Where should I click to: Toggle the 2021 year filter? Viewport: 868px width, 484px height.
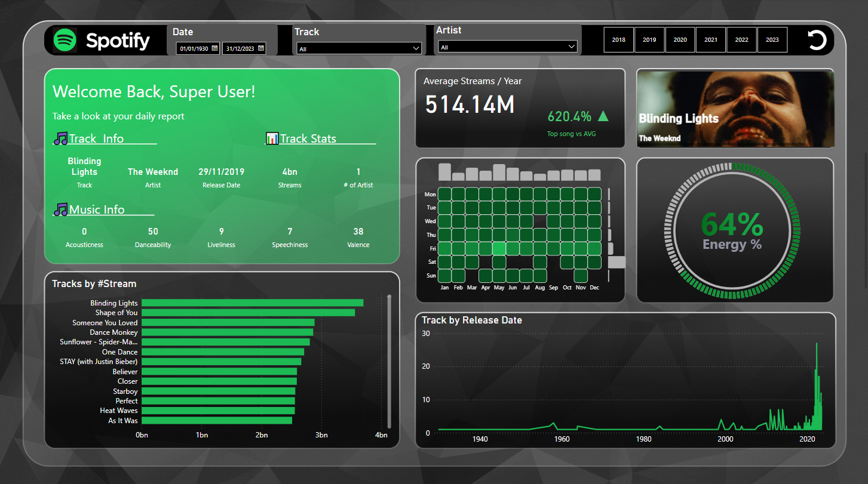710,39
